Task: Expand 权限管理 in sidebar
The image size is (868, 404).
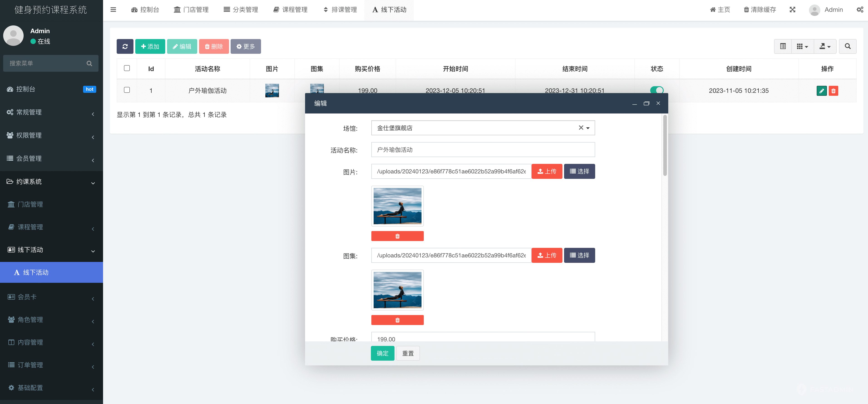Action: (x=51, y=135)
